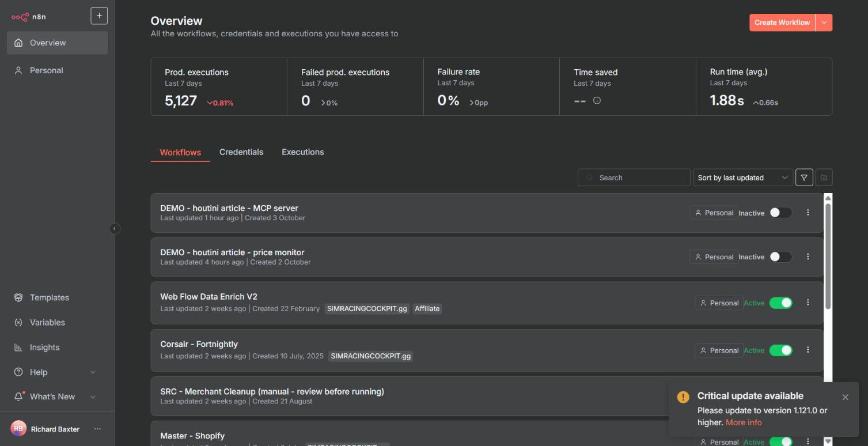Click the Affiliate tag on Web Flow workflow

pyautogui.click(x=427, y=309)
